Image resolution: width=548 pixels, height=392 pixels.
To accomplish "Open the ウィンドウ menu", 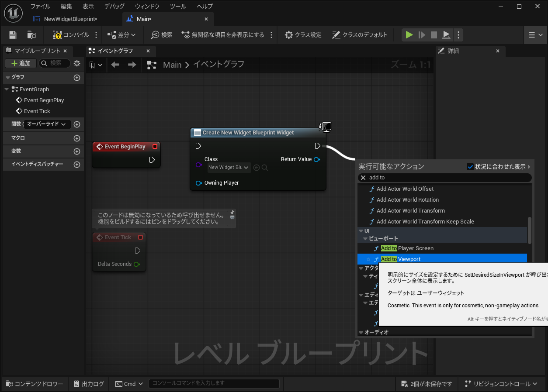I will [147, 7].
